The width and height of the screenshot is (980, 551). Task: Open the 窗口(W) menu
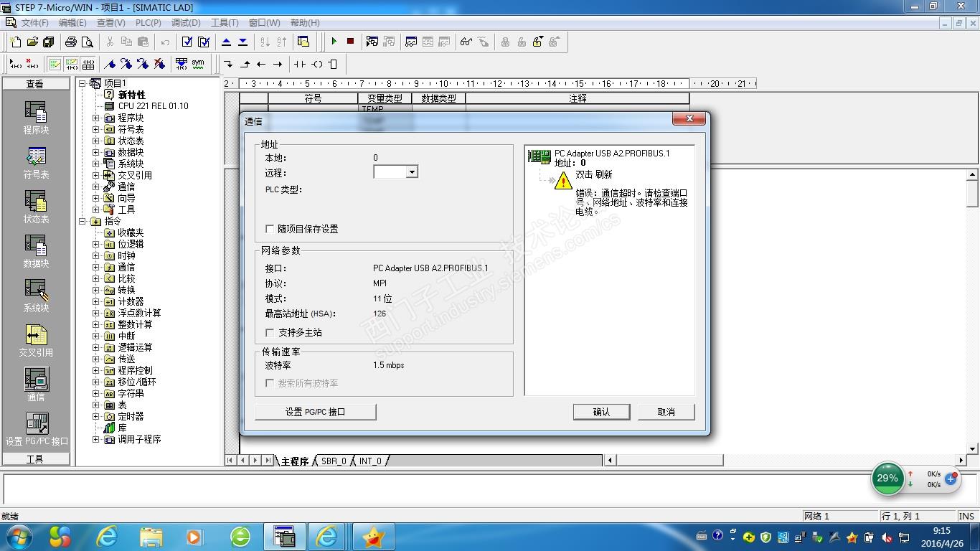pyautogui.click(x=265, y=23)
